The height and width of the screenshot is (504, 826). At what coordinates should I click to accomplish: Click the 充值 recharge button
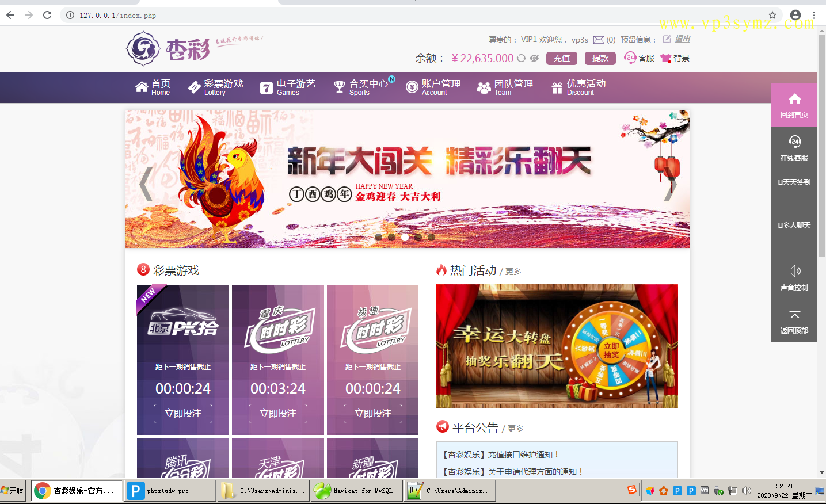pos(562,58)
